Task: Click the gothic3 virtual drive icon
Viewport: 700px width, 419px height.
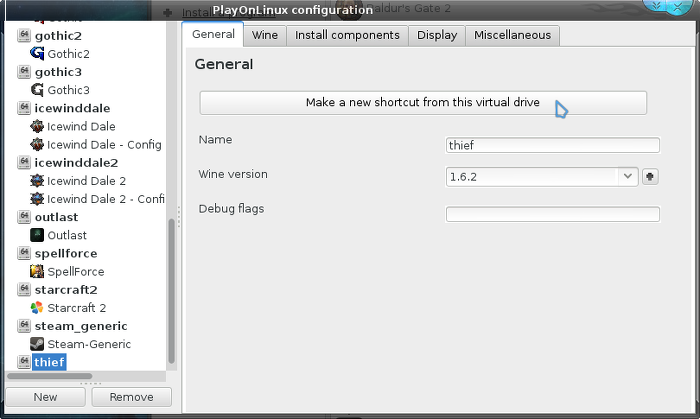Action: [x=24, y=71]
